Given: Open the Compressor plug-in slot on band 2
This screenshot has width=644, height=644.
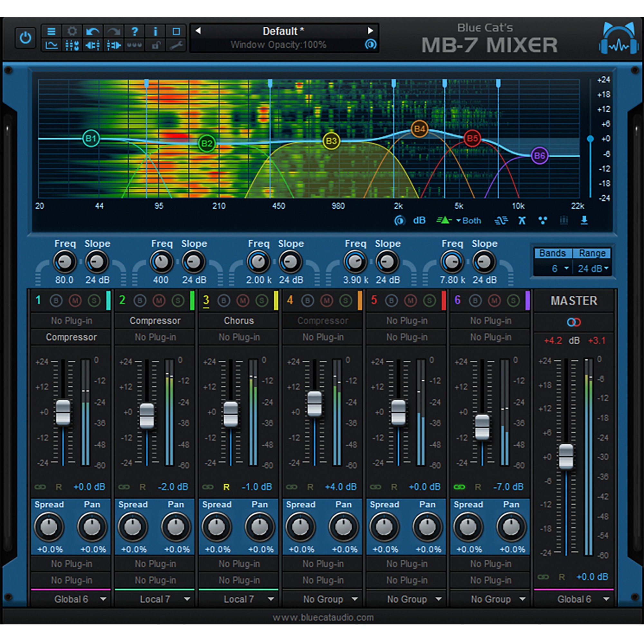Looking at the screenshot, I should [155, 321].
